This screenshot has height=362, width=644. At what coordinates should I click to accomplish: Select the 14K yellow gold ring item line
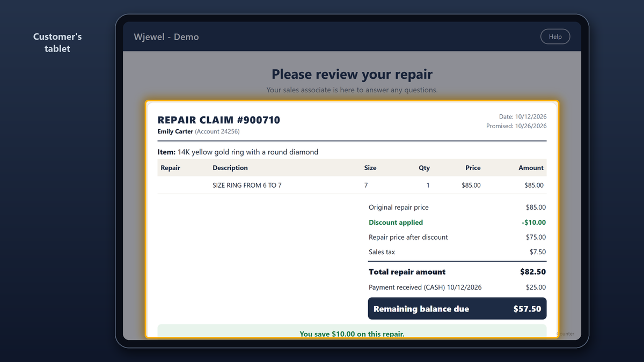click(238, 152)
